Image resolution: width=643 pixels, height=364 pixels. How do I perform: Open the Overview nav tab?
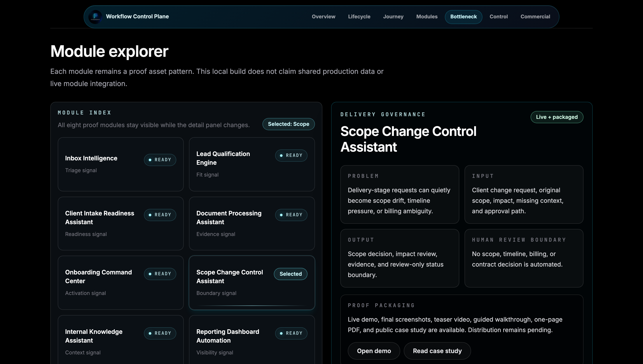323,17
